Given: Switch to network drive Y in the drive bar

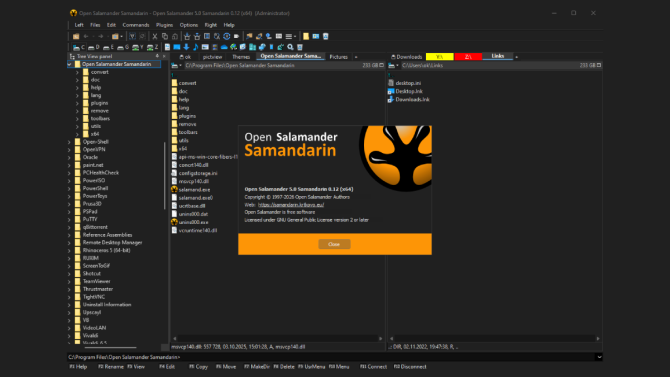Looking at the screenshot, I should tap(138, 47).
